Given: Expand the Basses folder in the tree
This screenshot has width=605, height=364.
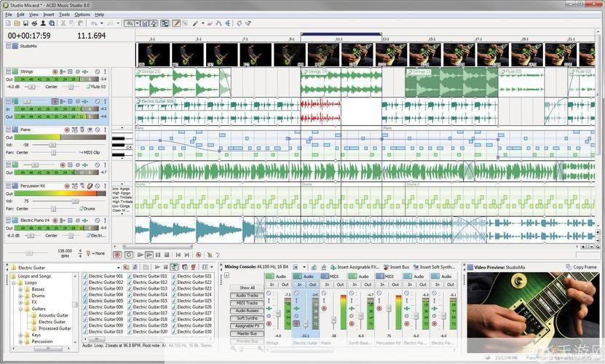Looking at the screenshot, I should point(20,289).
